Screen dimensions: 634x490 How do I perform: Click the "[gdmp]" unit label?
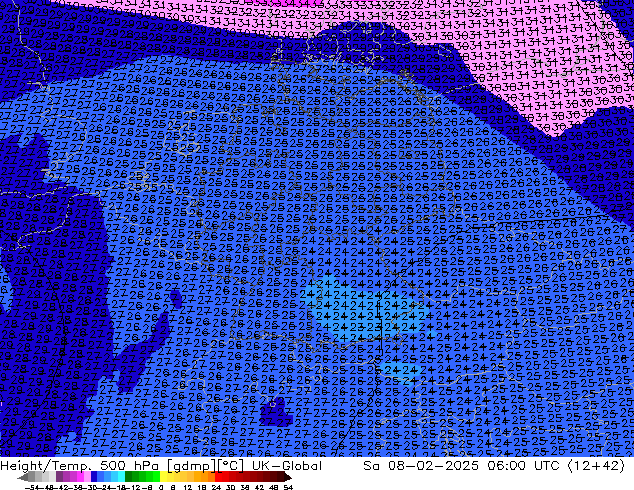(192, 466)
